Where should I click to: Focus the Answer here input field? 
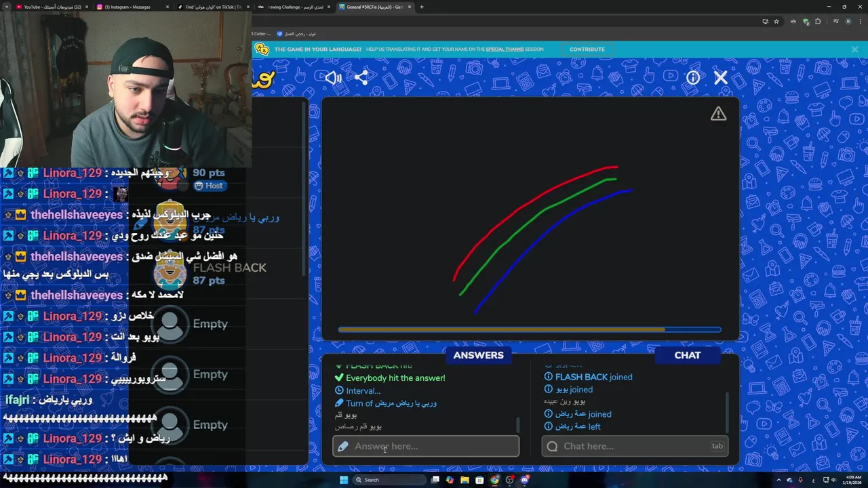coord(426,446)
